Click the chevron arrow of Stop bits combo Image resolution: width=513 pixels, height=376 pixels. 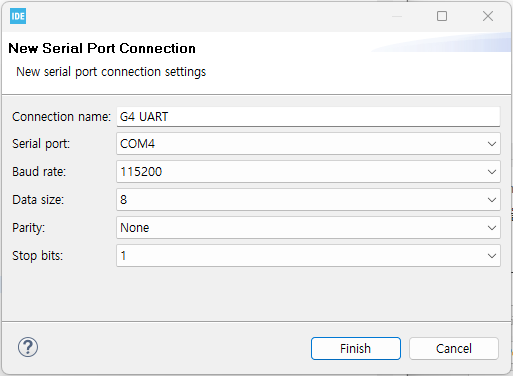pos(492,256)
